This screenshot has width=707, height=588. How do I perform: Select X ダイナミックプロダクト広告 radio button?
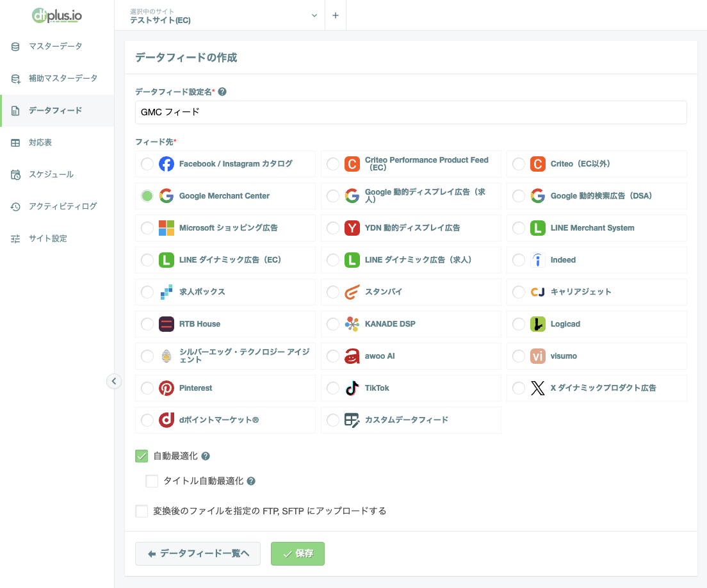519,388
